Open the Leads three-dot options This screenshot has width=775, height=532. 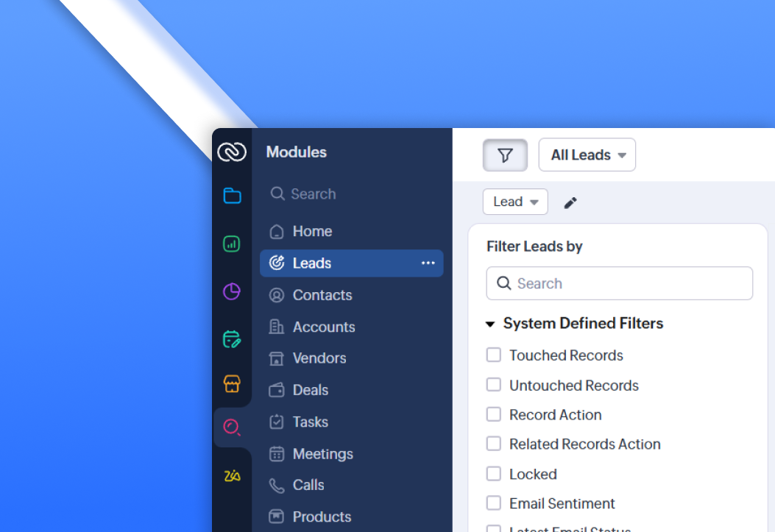428,263
